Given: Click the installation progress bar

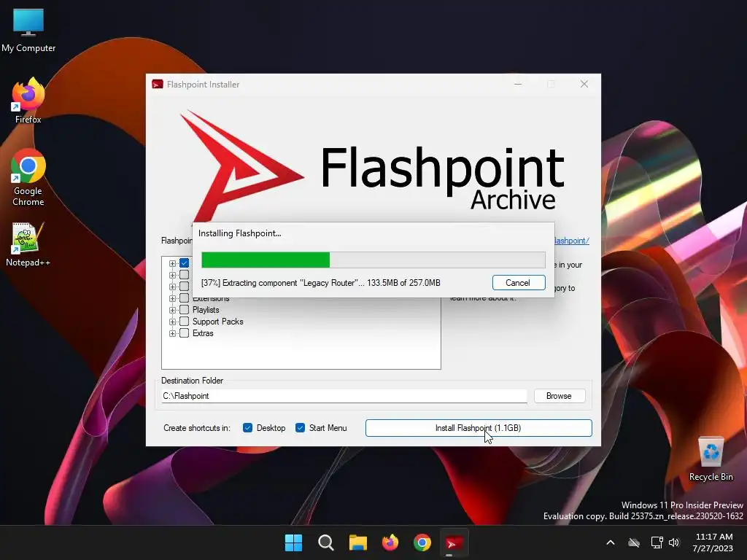Looking at the screenshot, I should tap(373, 260).
